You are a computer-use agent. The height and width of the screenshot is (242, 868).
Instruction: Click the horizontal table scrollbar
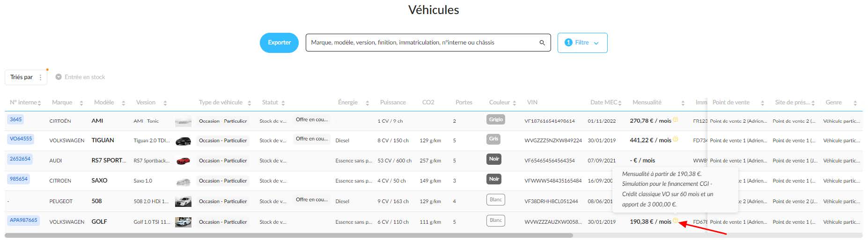(x=289, y=235)
